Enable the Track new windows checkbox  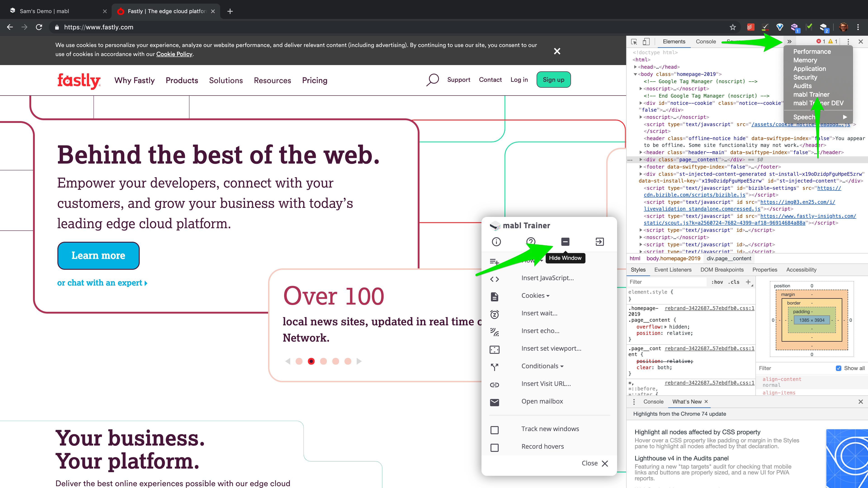click(494, 430)
